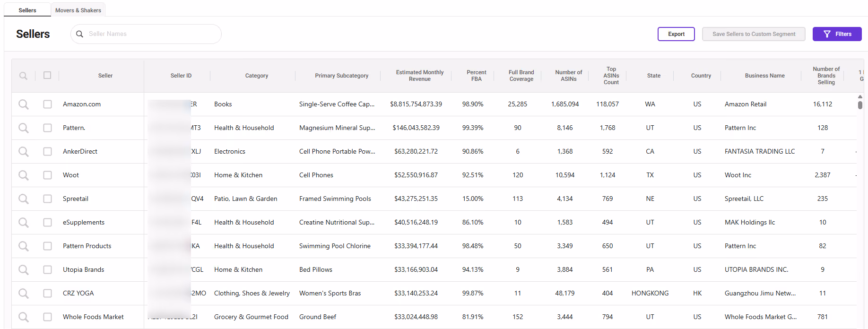The width and height of the screenshot is (868, 329).
Task: Open details magnifier for Pattern Products row
Action: coord(23,246)
